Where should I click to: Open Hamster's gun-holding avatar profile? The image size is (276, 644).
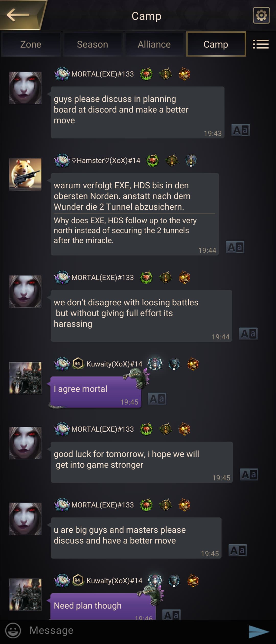(x=25, y=174)
